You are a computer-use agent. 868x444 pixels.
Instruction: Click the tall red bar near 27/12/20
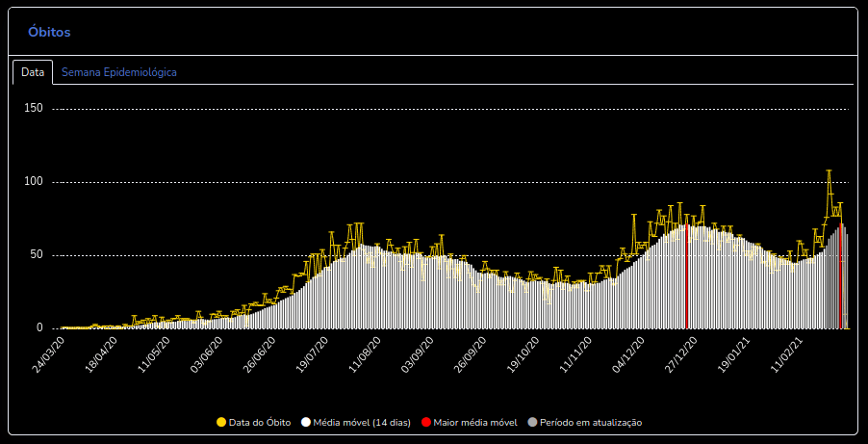click(687, 279)
